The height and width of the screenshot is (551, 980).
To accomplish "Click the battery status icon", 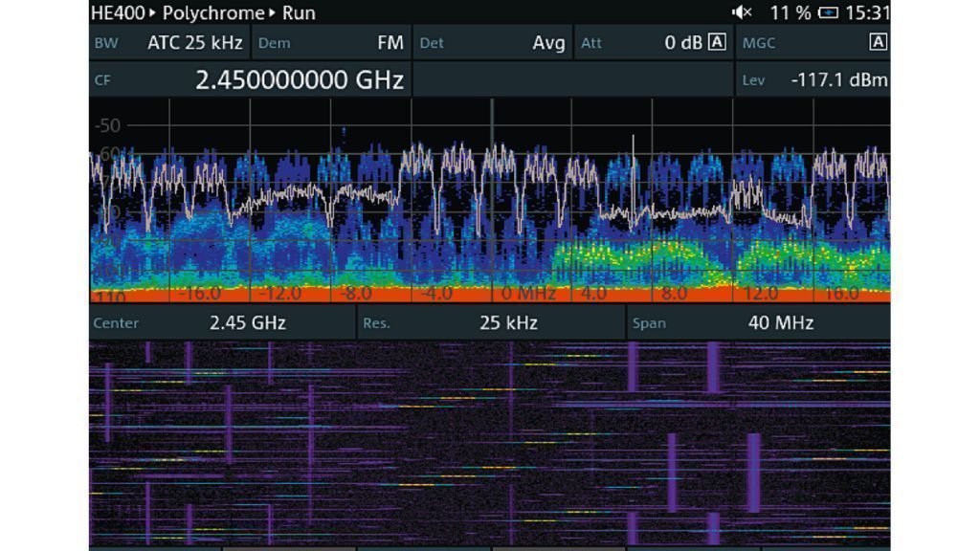I will 829,12.
